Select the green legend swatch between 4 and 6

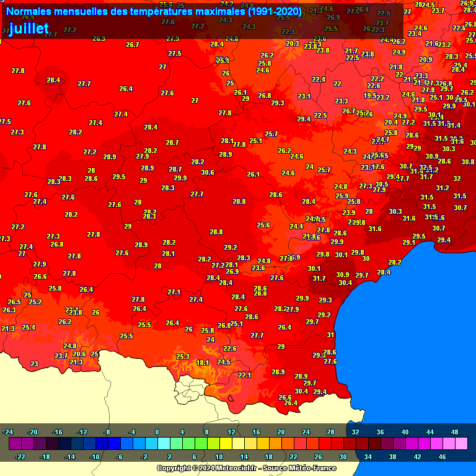[x=188, y=444]
